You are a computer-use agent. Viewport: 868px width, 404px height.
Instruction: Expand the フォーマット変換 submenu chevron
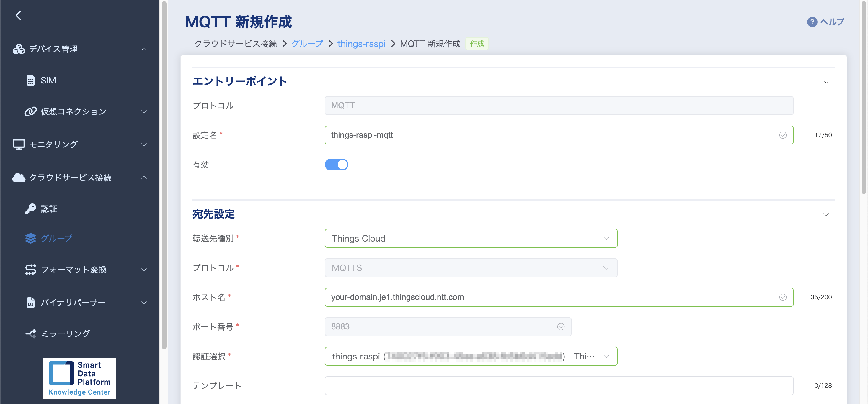(x=144, y=270)
